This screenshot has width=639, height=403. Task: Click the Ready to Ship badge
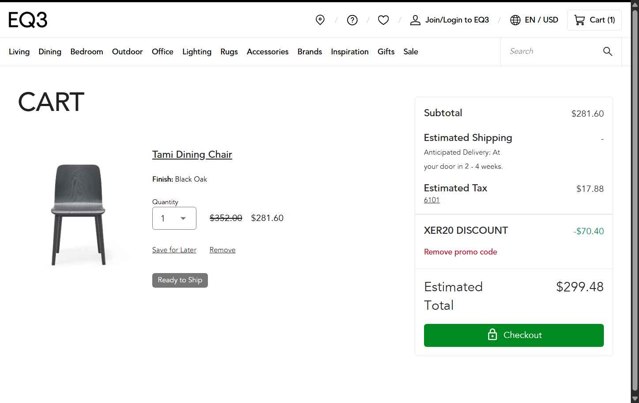click(x=180, y=280)
